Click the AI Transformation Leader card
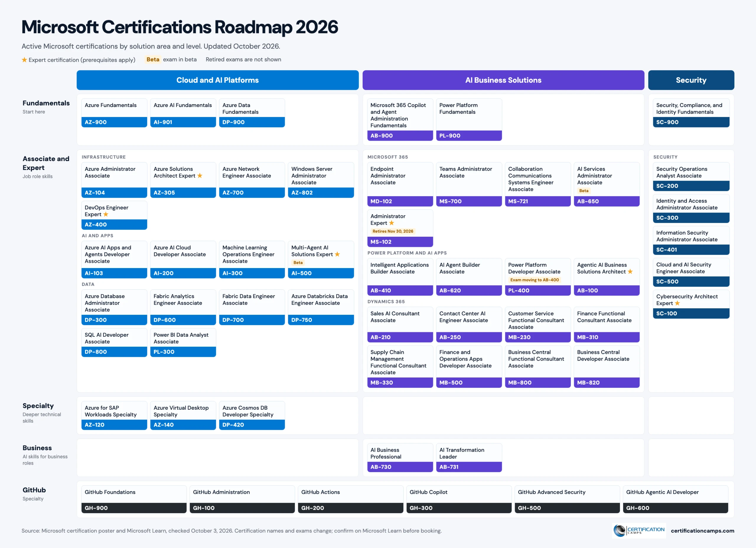 point(469,458)
